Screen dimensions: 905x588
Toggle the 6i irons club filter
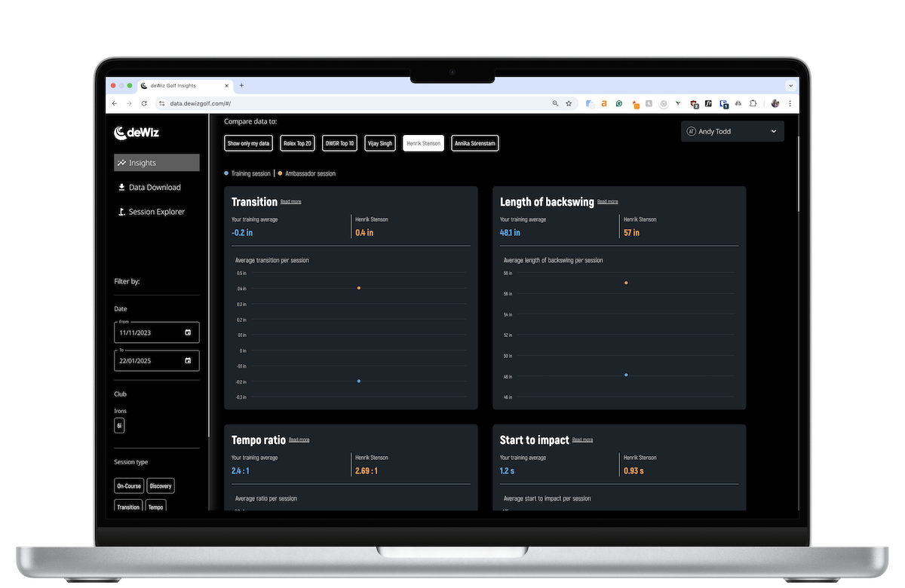(119, 426)
